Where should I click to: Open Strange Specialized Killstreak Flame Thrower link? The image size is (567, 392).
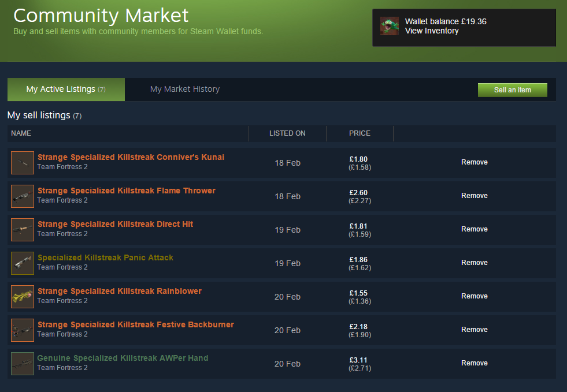coord(127,191)
